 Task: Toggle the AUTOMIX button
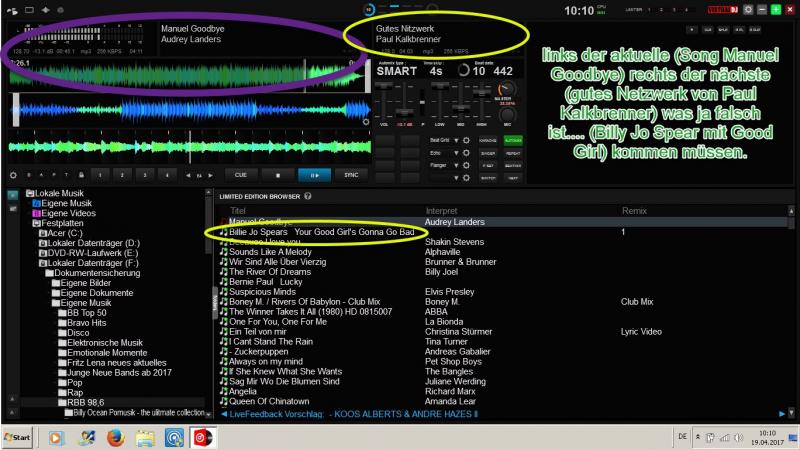coord(513,140)
